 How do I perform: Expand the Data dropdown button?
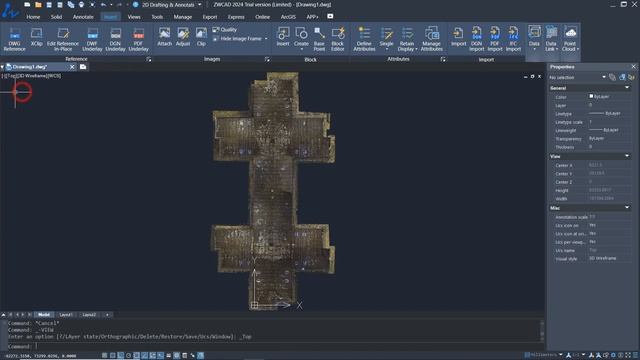tap(534, 49)
